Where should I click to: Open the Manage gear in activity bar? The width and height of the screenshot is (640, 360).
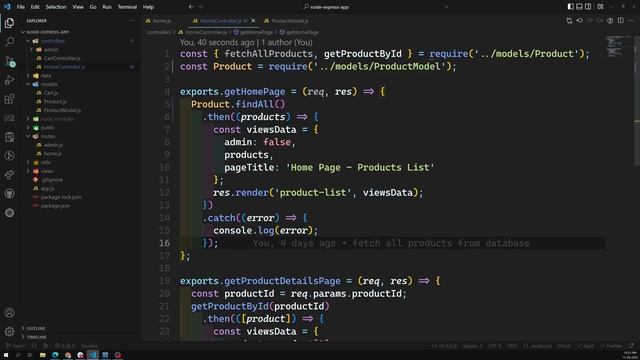click(x=9, y=331)
